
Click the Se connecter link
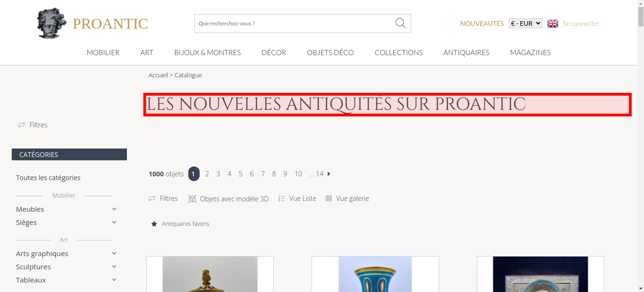[581, 23]
